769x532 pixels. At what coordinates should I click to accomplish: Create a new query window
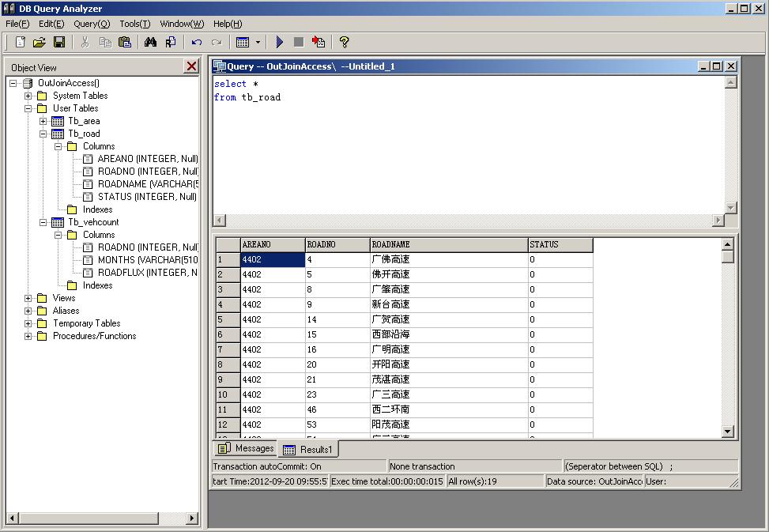click(x=19, y=41)
